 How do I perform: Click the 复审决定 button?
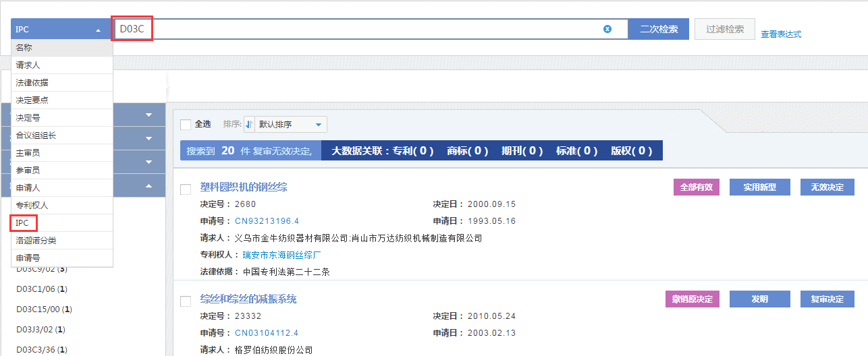pyautogui.click(x=827, y=299)
